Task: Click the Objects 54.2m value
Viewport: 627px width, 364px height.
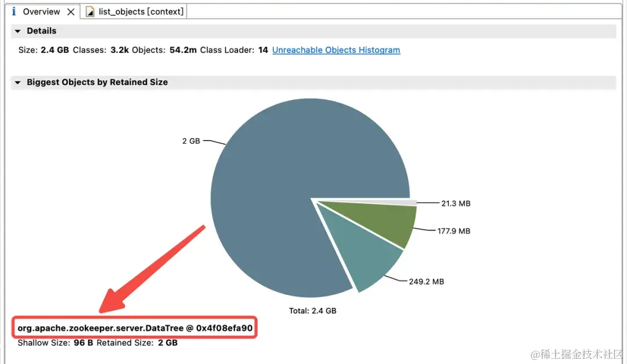Action: [x=183, y=50]
